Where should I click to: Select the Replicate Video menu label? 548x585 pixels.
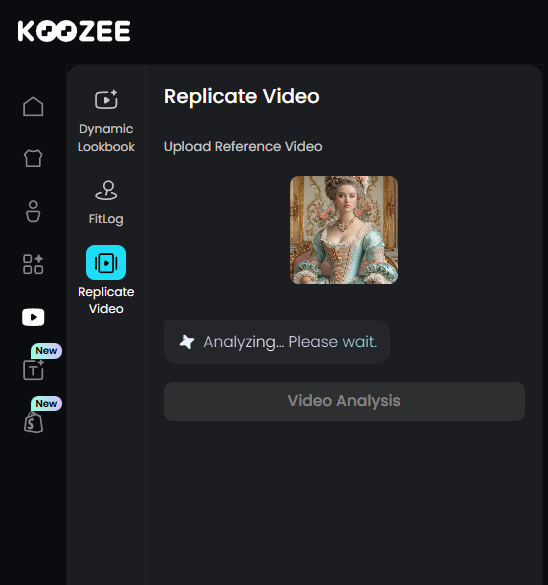(106, 300)
